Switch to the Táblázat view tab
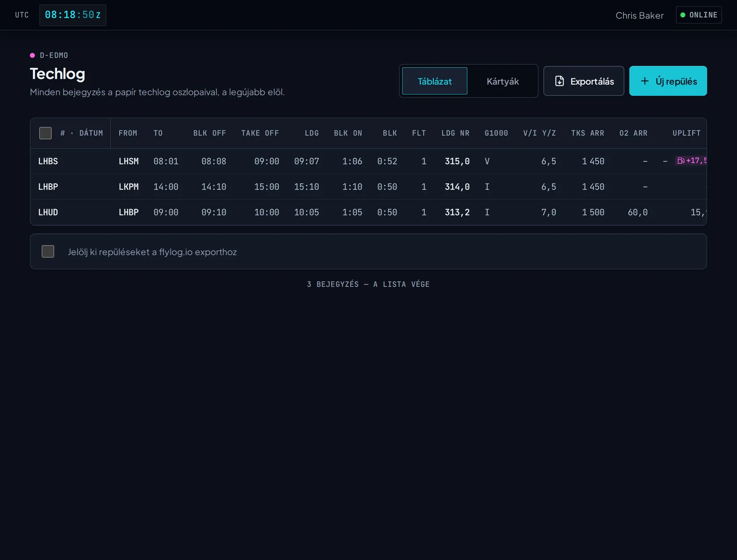 [x=434, y=81]
